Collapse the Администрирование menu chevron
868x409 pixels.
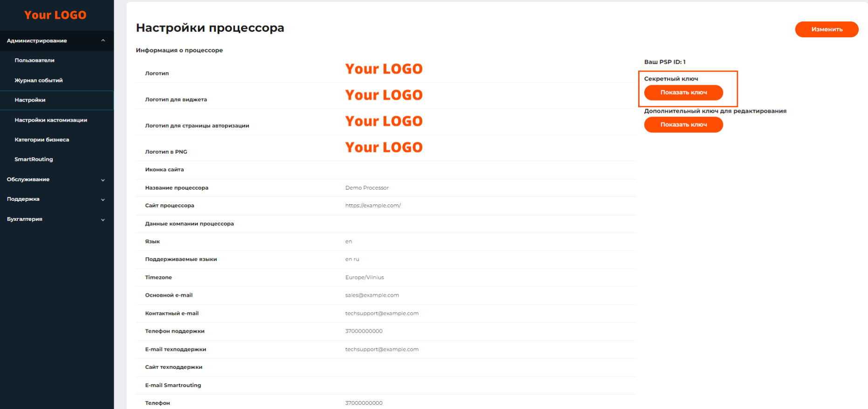103,41
